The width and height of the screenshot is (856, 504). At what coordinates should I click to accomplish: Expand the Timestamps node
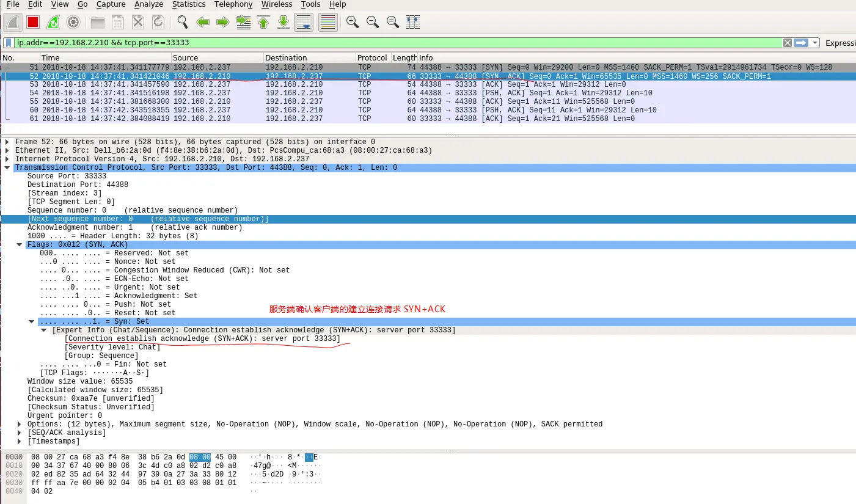[x=20, y=441]
